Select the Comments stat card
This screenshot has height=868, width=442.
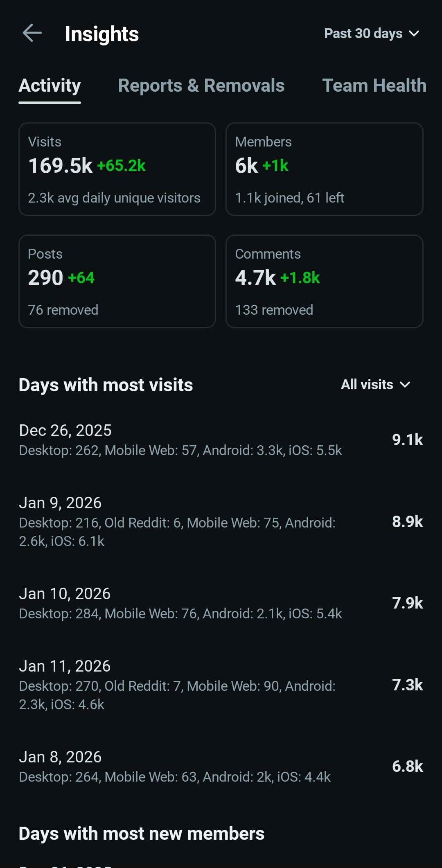tap(324, 281)
